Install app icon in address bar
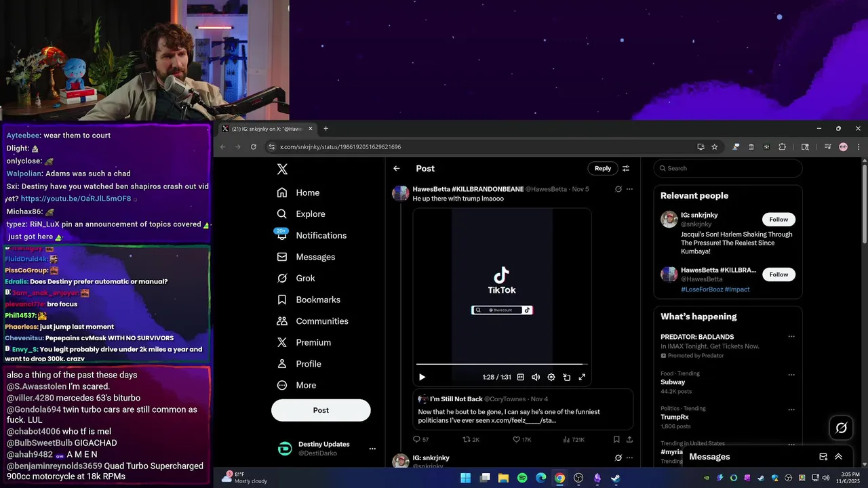The width and height of the screenshot is (868, 488). pyautogui.click(x=701, y=146)
